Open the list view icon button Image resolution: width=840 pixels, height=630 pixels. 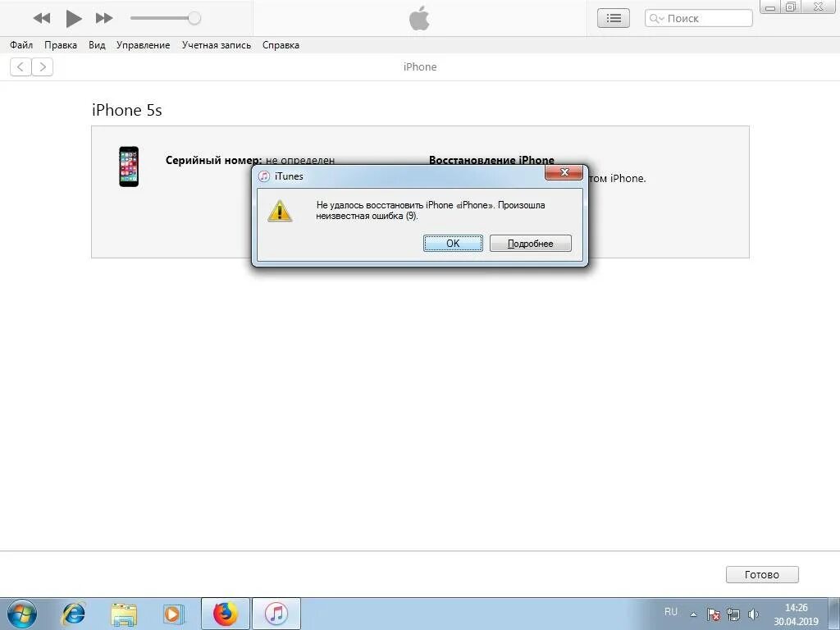coord(614,18)
